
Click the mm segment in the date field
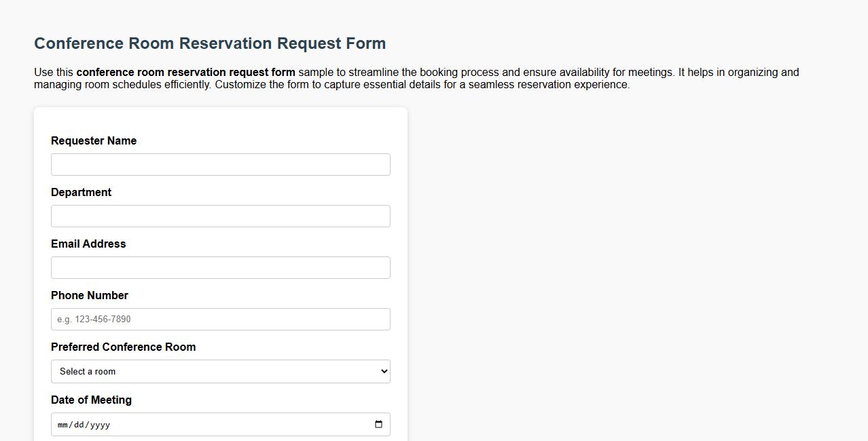pos(62,424)
